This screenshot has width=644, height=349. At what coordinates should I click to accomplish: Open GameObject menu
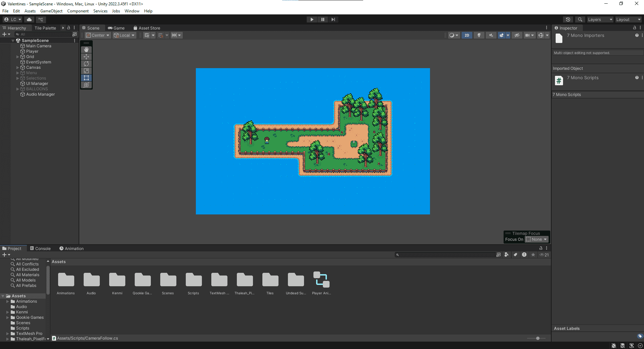click(x=51, y=11)
